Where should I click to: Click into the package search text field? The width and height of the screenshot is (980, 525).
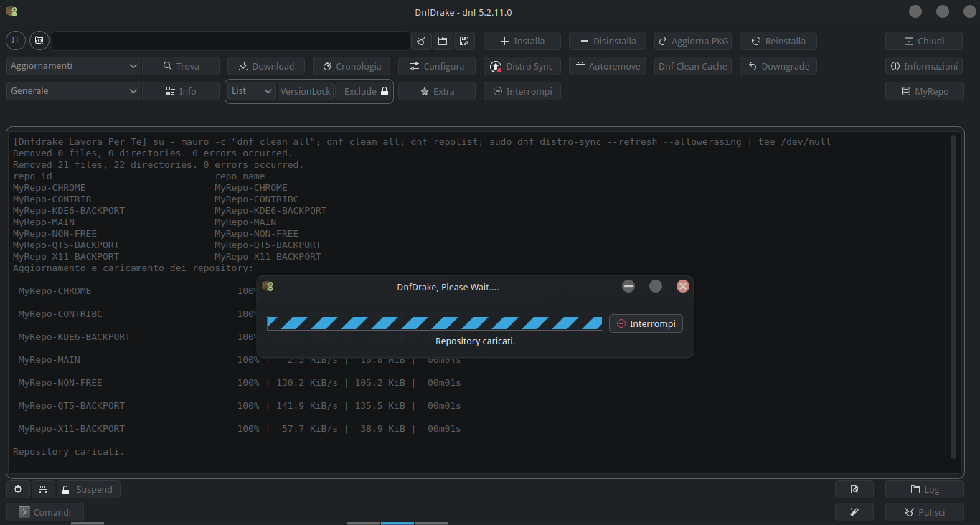tap(230, 41)
